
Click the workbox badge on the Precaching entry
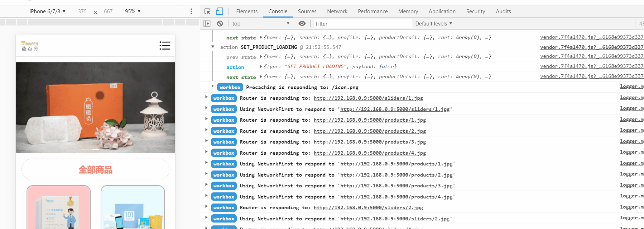[x=230, y=87]
